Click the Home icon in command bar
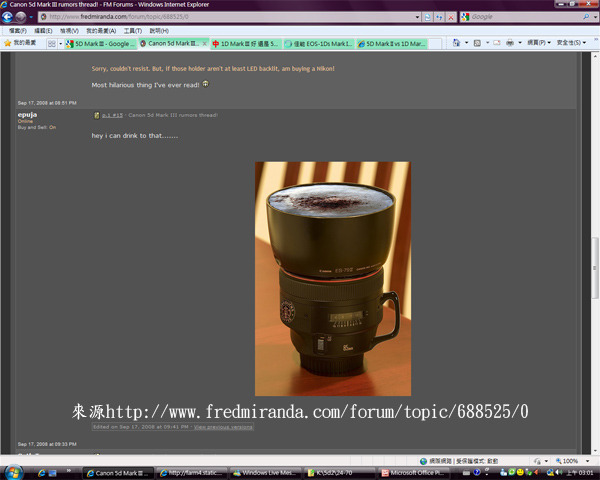Screen dimensions: 600x480 click(x=456, y=43)
